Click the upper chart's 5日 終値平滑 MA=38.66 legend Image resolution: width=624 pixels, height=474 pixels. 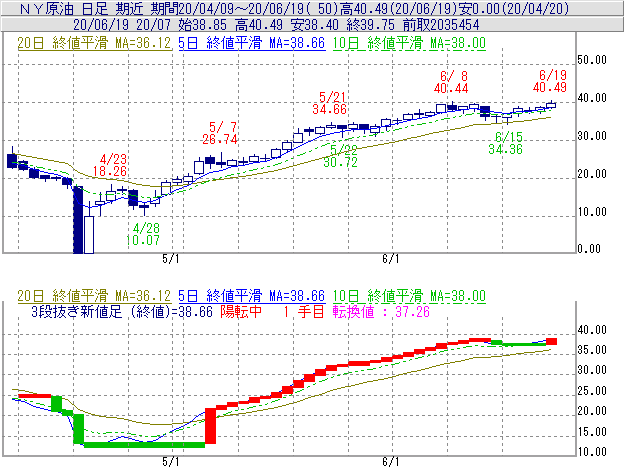tap(252, 43)
